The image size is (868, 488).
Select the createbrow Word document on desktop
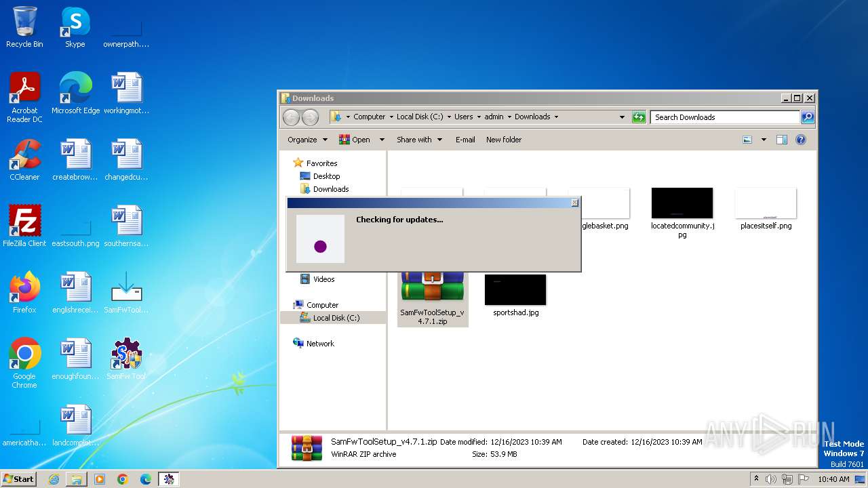coord(75,159)
